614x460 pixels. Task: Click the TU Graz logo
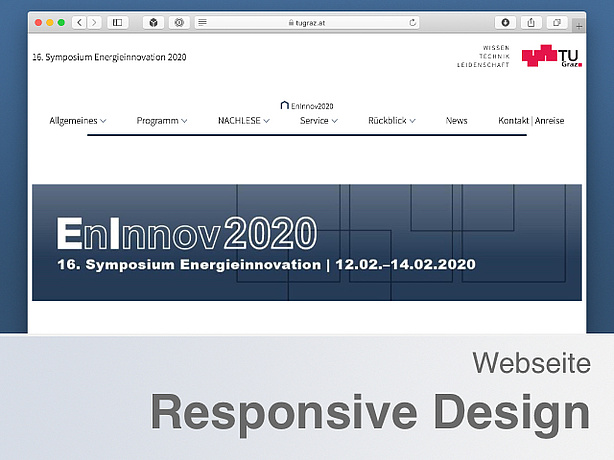pos(553,56)
